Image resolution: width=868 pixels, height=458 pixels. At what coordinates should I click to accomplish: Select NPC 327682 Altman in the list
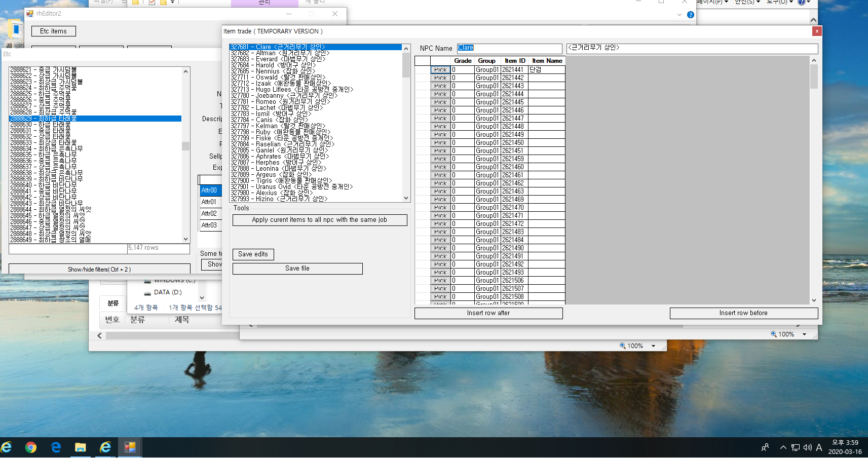280,53
